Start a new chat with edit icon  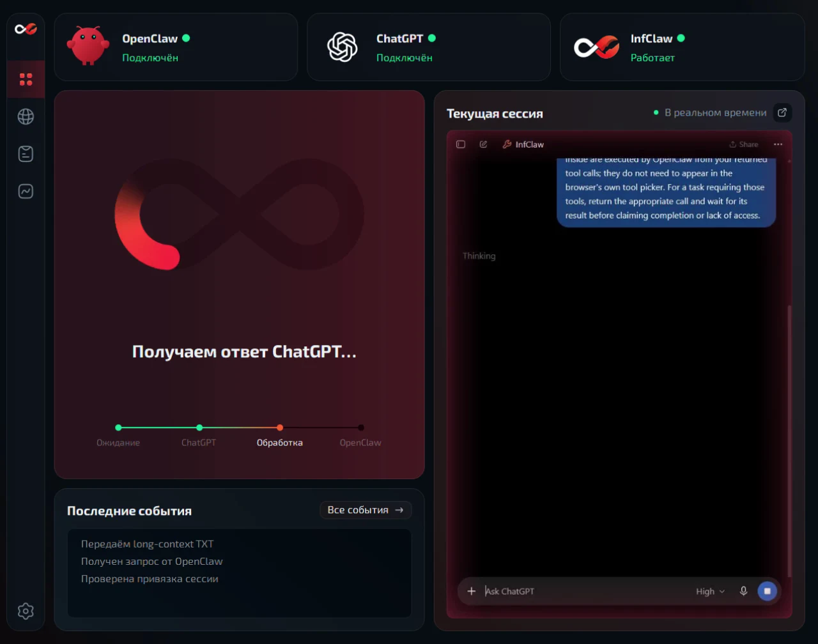[x=483, y=144]
